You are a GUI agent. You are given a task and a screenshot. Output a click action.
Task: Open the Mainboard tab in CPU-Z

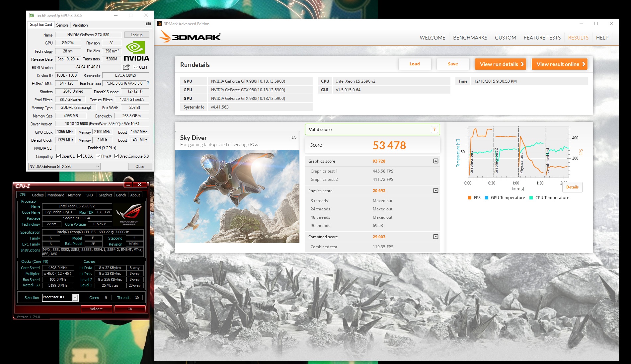(x=56, y=195)
